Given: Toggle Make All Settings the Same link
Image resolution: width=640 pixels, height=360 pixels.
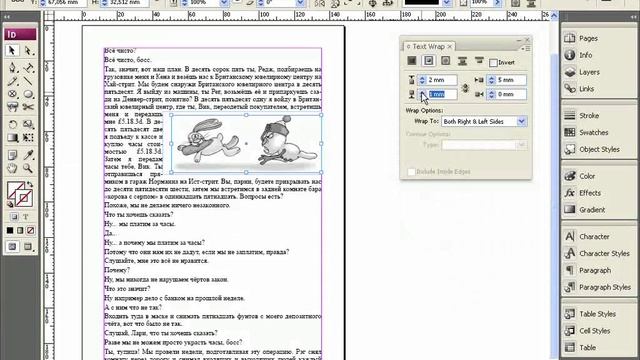Looking at the screenshot, I should pos(465,87).
